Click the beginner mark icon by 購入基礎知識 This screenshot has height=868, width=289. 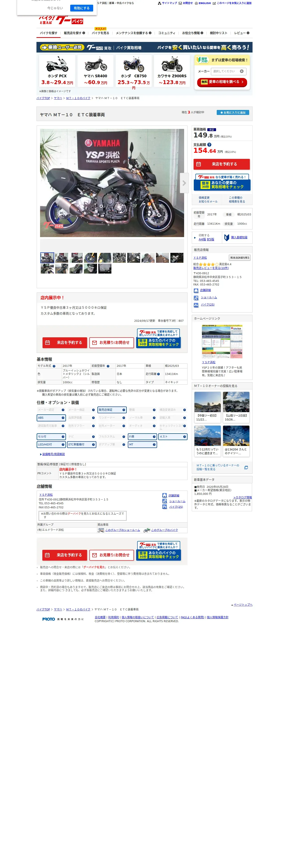point(227,238)
